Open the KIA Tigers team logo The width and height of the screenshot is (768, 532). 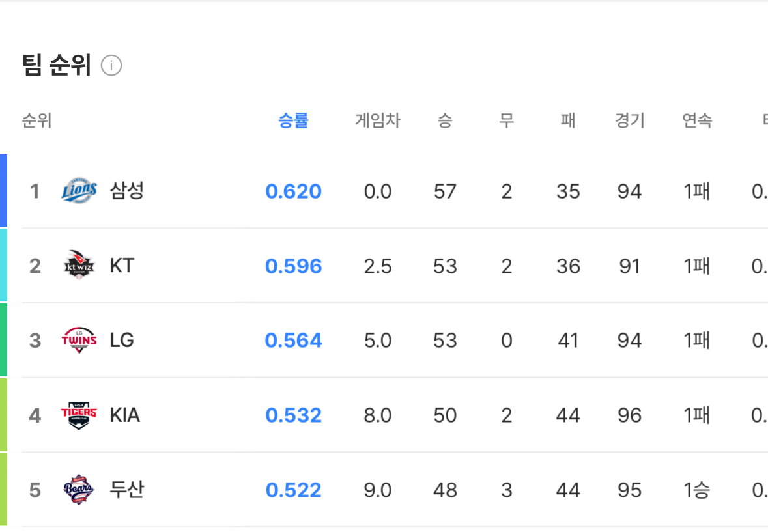79,415
